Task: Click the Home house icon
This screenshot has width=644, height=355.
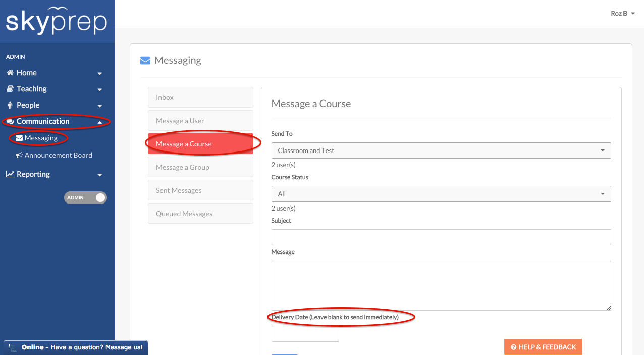Action: (x=10, y=73)
